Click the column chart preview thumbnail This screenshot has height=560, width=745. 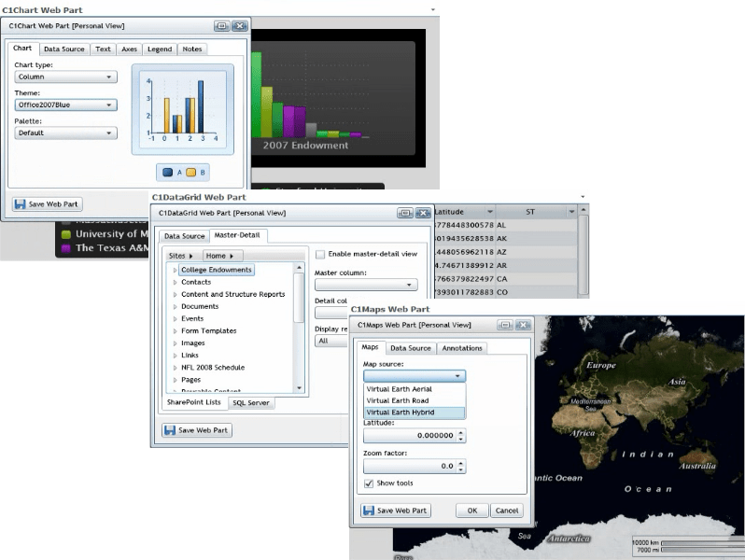point(183,109)
